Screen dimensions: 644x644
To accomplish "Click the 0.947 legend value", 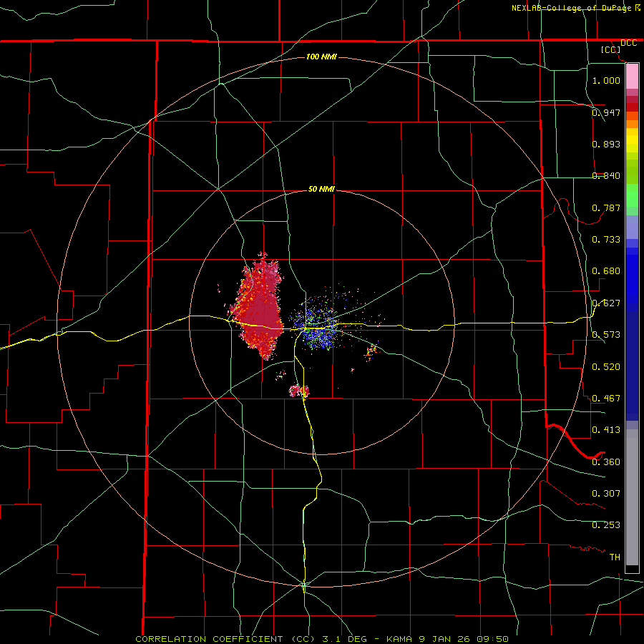I will coord(606,112).
